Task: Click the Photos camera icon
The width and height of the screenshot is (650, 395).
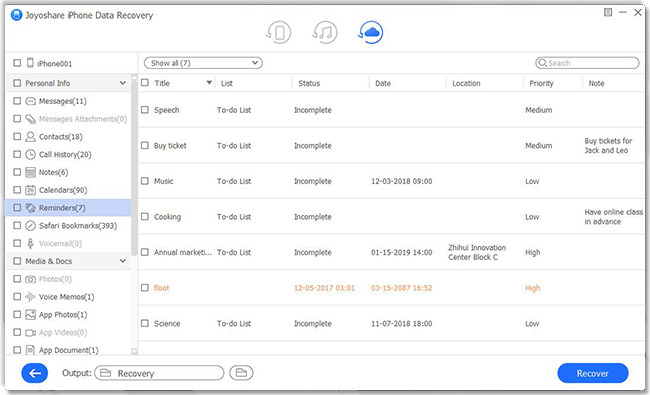Action: pos(31,279)
